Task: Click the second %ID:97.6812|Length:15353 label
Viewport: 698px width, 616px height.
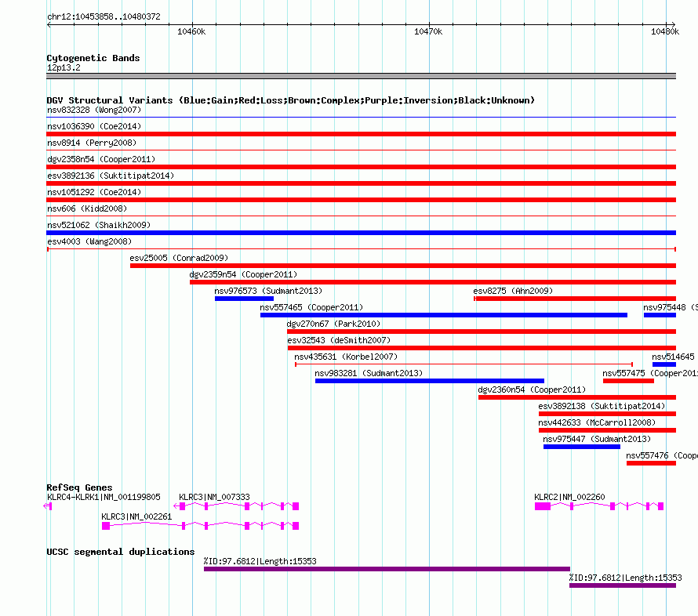Action: [x=625, y=578]
